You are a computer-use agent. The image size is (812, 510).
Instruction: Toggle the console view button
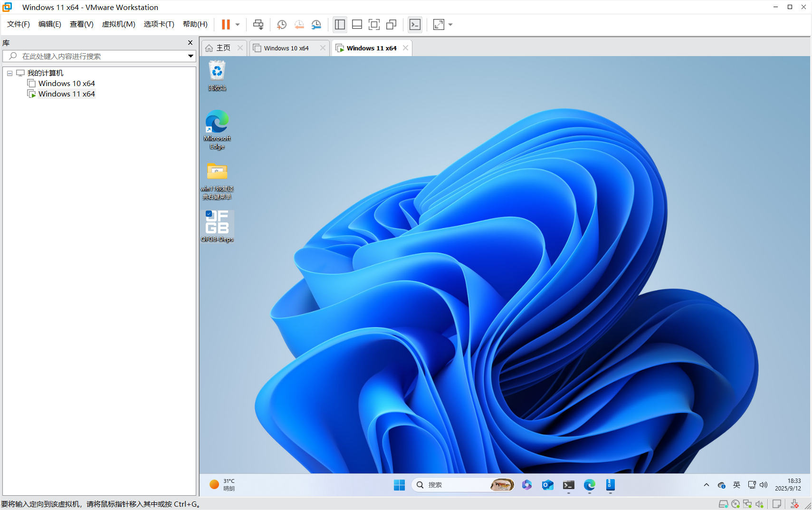click(415, 24)
